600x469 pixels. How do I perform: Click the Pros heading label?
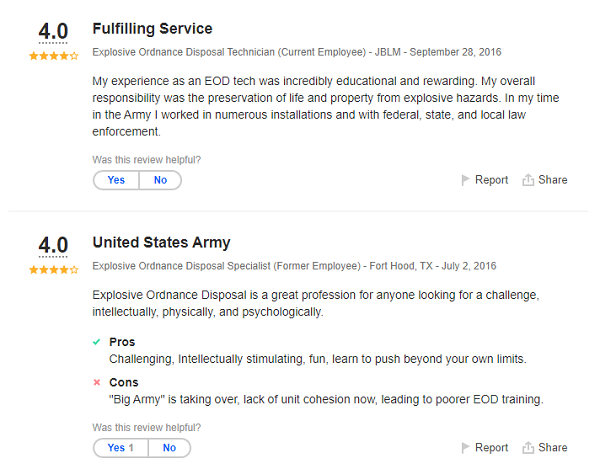click(x=122, y=342)
